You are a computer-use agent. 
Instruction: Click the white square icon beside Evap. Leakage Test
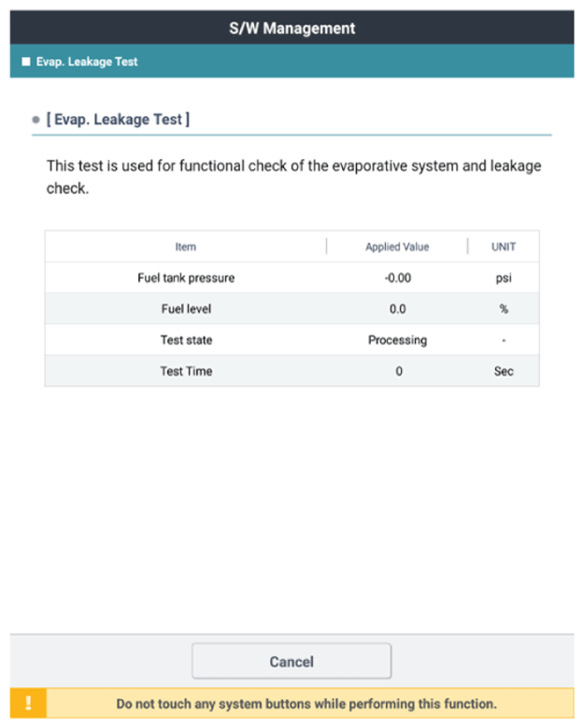click(26, 62)
